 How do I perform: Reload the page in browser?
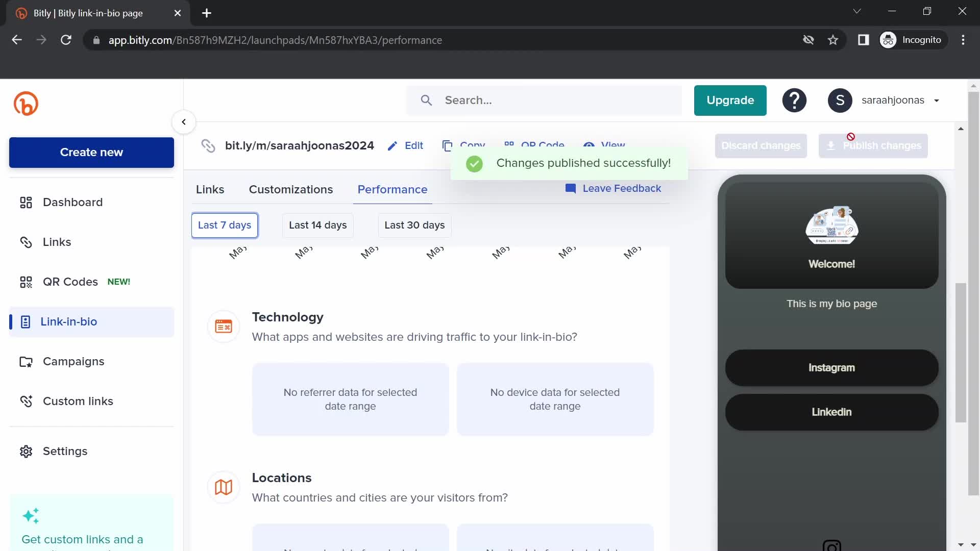(x=66, y=40)
